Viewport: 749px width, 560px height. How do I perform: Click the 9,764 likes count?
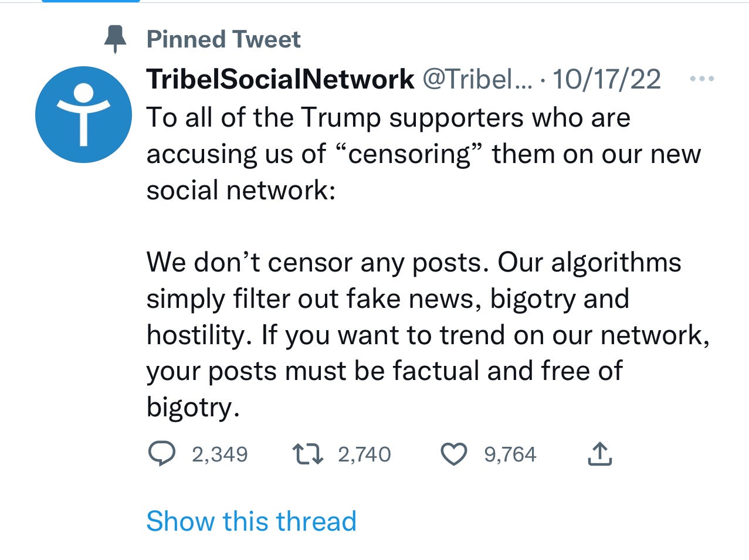(x=510, y=454)
